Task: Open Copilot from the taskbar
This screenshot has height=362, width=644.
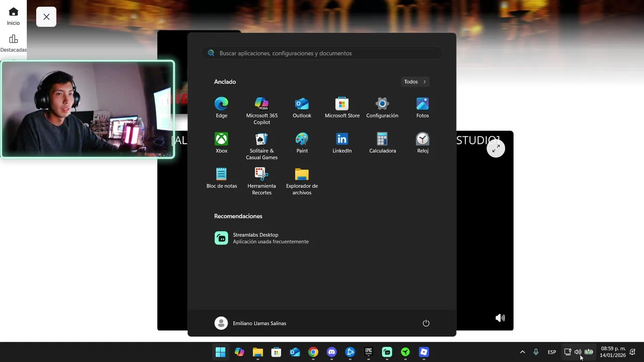Action: point(239,352)
